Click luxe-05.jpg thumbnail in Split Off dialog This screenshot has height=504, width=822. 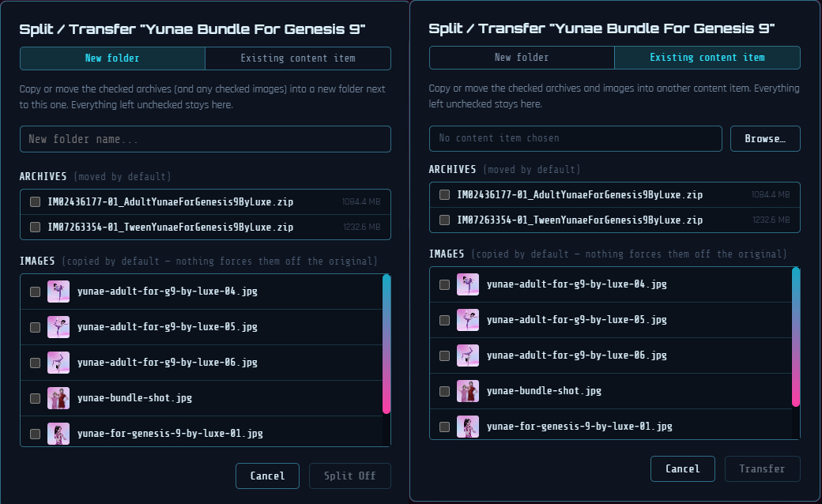tap(58, 327)
